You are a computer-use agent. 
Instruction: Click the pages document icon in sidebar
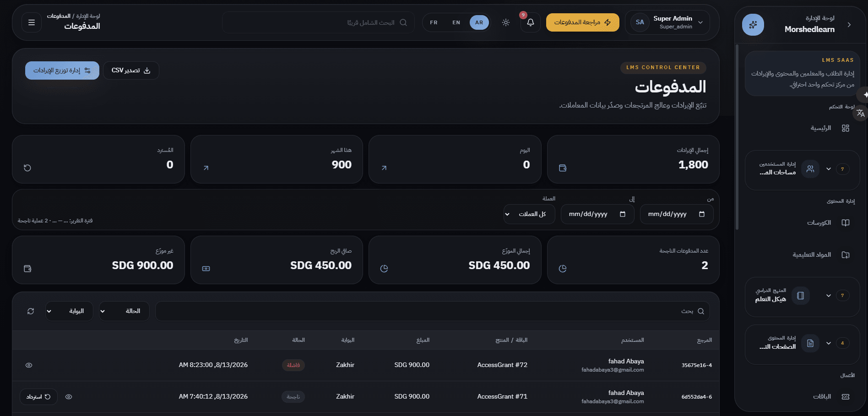(810, 343)
